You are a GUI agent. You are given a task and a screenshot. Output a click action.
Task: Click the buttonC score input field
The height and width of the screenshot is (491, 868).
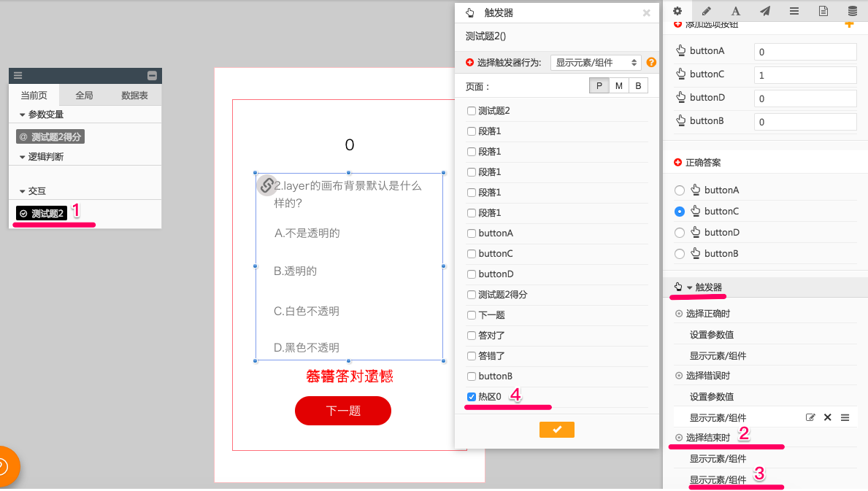pyautogui.click(x=805, y=75)
